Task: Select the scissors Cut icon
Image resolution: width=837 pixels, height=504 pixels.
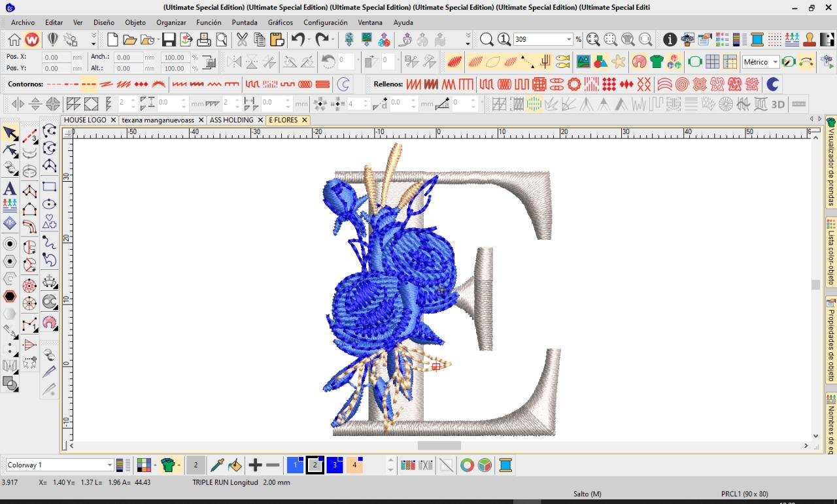Action: (x=242, y=40)
